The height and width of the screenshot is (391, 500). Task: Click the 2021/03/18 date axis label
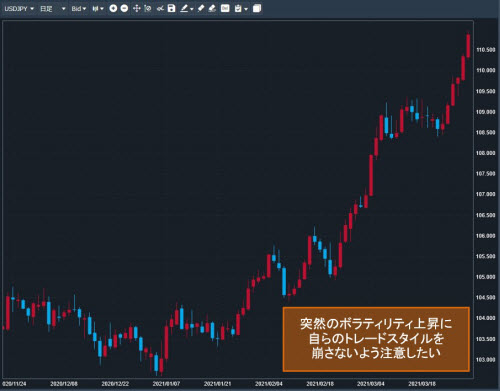point(422,384)
